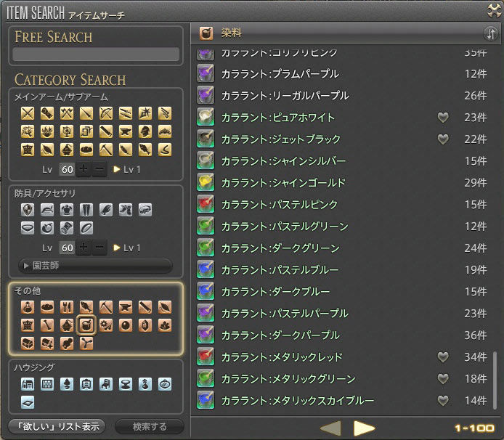Click the blue カララント:ダークブルー dye icon

(x=206, y=291)
